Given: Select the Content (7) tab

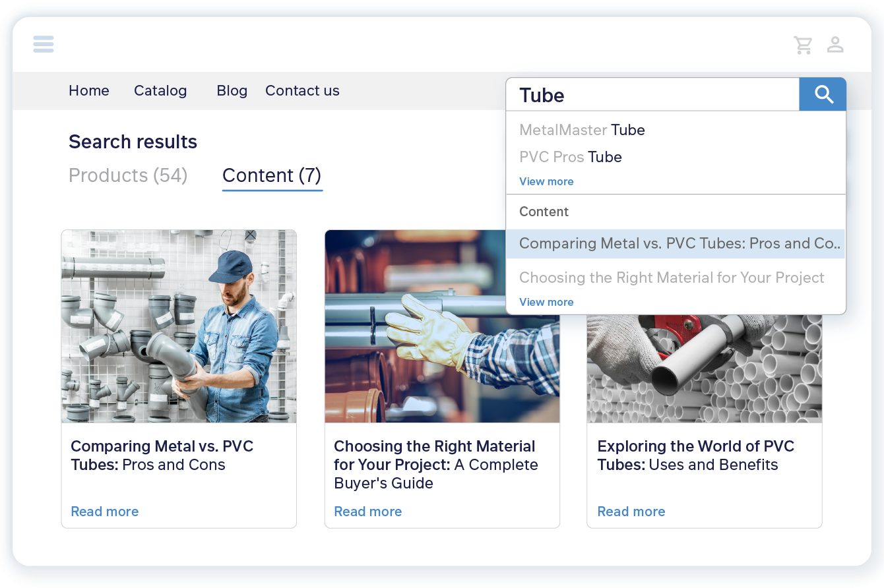Looking at the screenshot, I should (x=272, y=175).
